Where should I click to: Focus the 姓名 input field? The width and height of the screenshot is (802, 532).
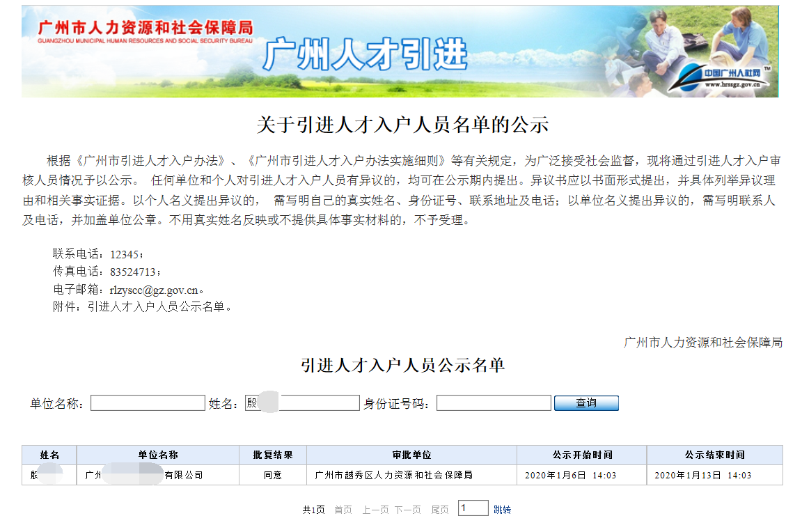point(302,403)
